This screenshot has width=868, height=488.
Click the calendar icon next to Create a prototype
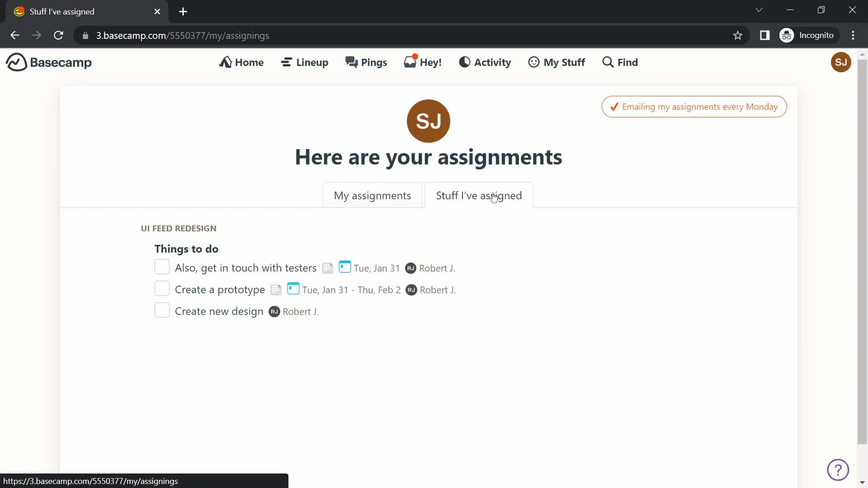pyautogui.click(x=292, y=289)
